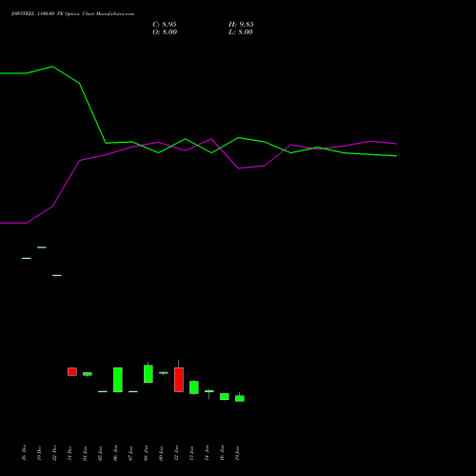Click the green candlestick above 13 Jan
Screen dimensions: 476x476
pyautogui.click(x=194, y=387)
